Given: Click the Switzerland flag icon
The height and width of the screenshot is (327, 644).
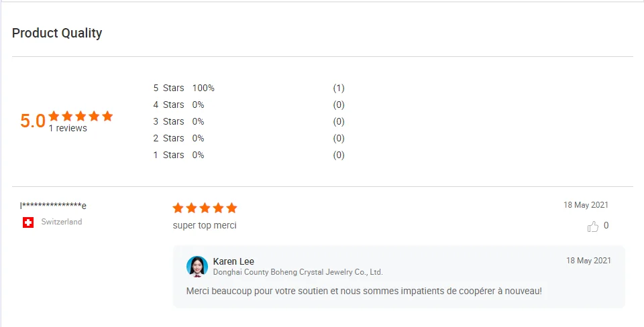Looking at the screenshot, I should [28, 222].
